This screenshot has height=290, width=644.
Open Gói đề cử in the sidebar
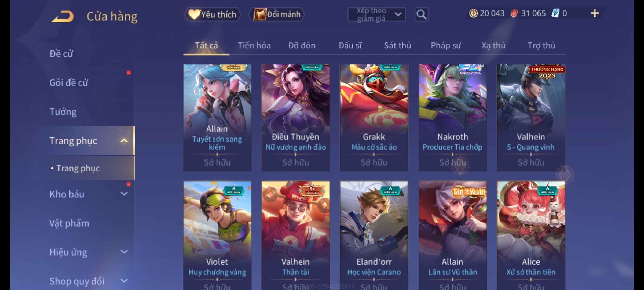pos(69,83)
